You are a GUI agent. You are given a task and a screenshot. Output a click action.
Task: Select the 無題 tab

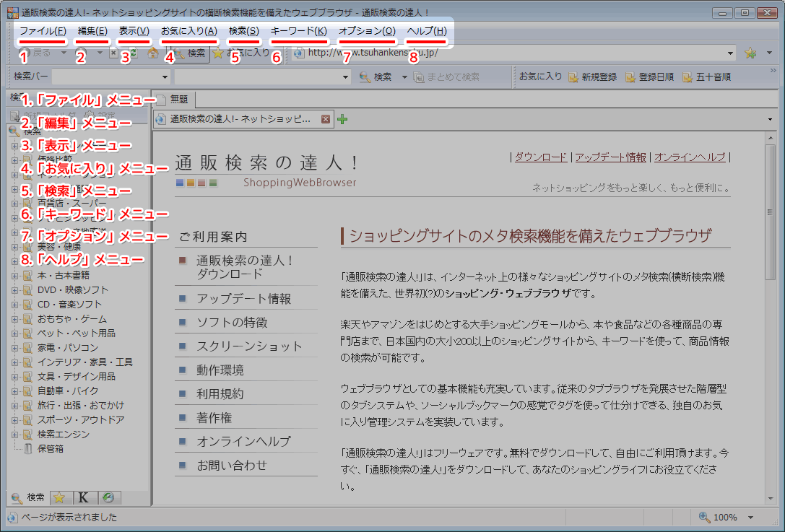coord(173,100)
